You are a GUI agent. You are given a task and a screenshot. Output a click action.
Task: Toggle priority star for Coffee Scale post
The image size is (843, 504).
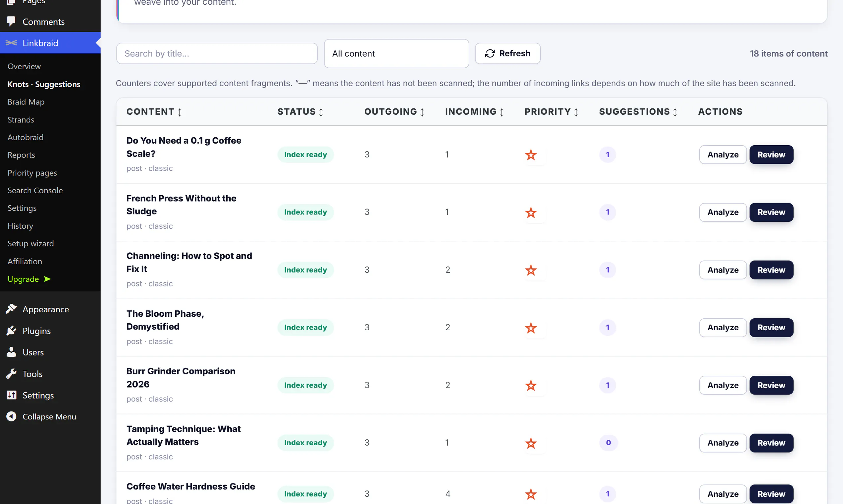531,155
